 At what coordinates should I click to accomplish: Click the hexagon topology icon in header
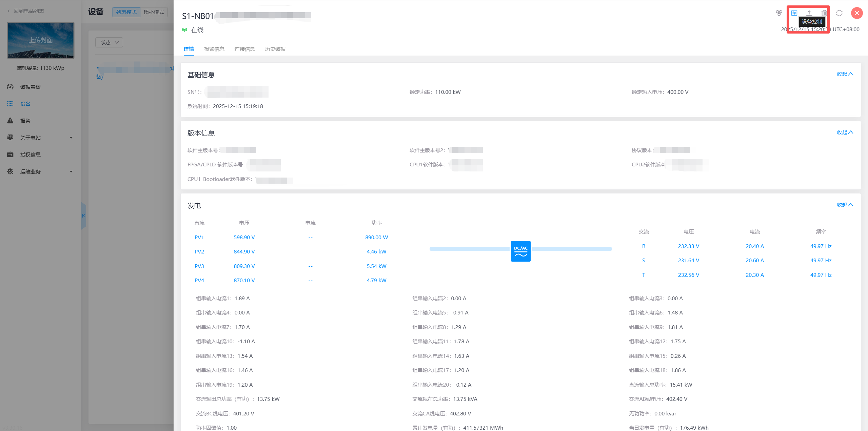pyautogui.click(x=779, y=13)
